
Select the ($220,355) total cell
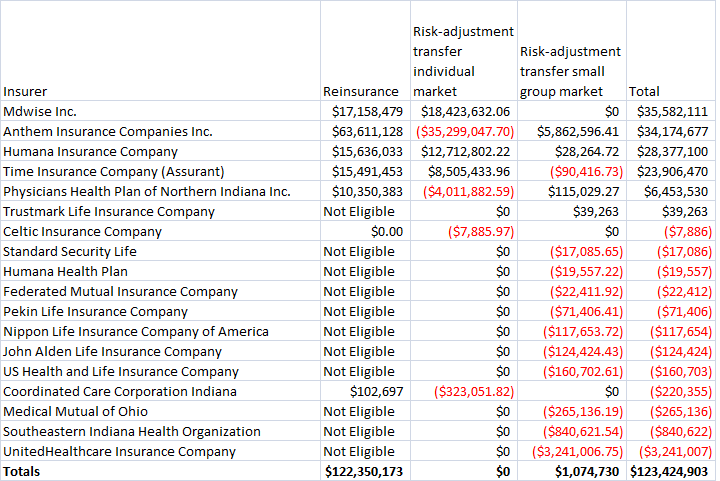(670, 392)
